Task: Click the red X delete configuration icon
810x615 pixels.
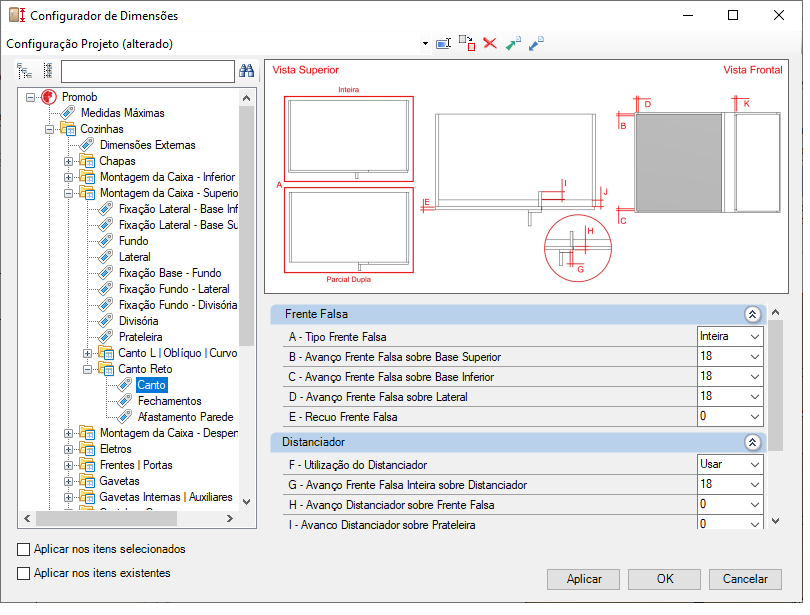Action: (490, 43)
